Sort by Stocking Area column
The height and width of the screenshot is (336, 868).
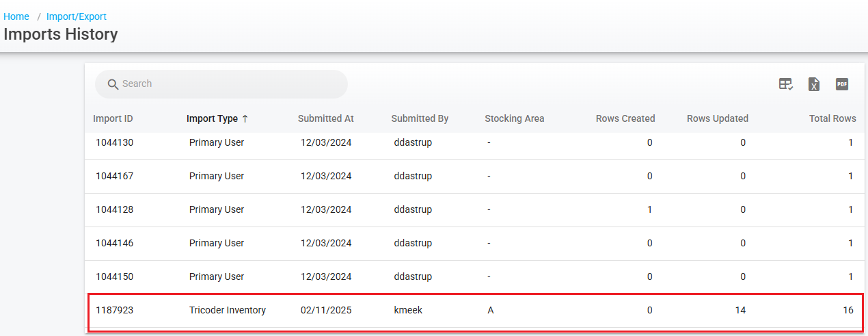point(514,118)
